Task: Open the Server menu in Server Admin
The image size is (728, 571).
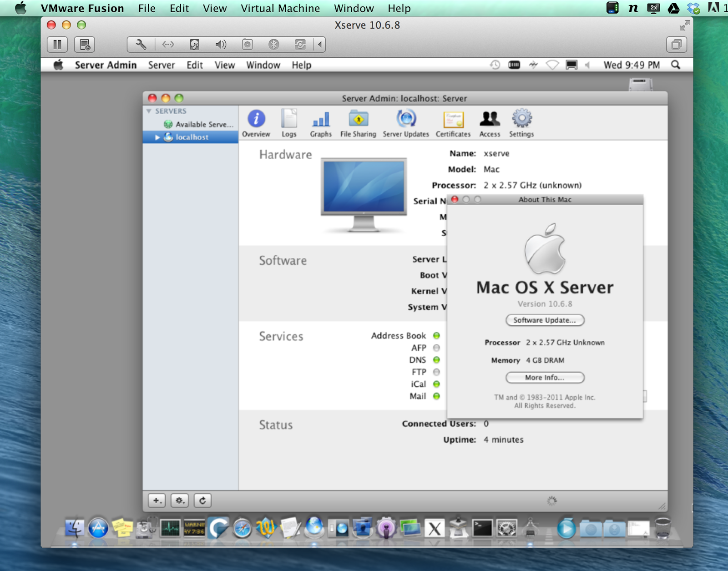Action: click(x=161, y=65)
